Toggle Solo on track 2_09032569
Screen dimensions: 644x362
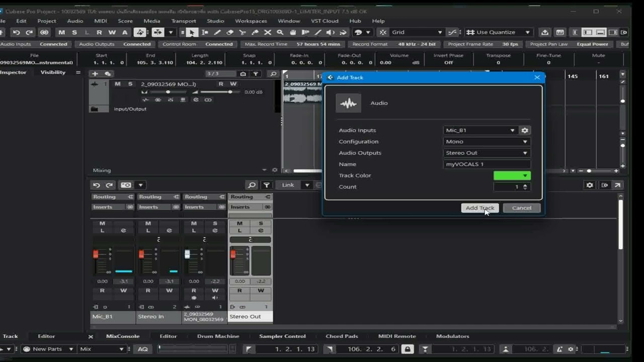(130, 84)
